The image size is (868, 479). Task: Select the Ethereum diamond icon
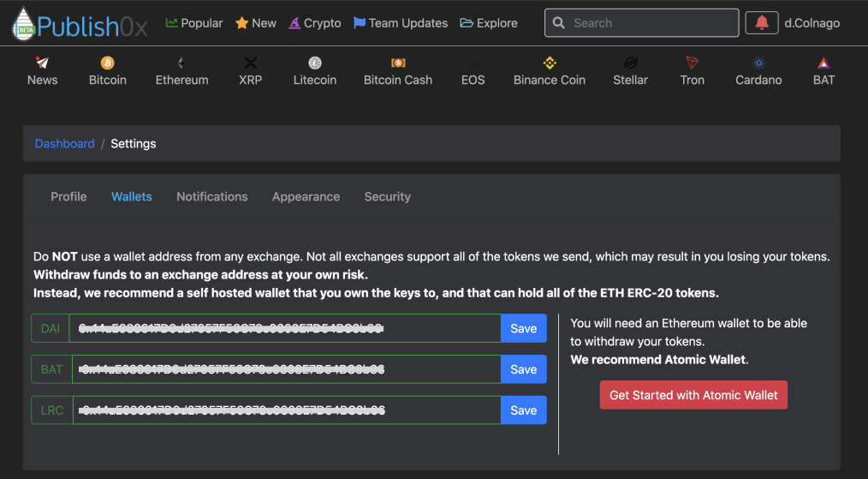(x=181, y=63)
